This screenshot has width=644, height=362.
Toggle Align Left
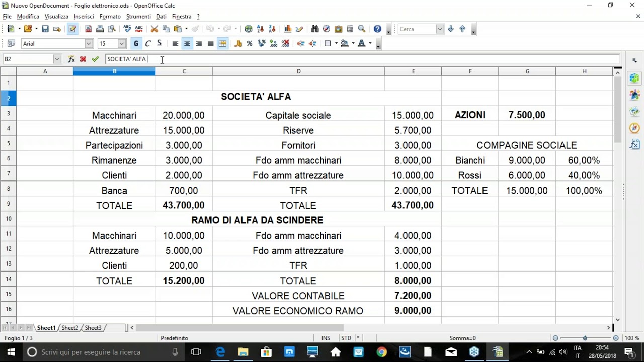[x=175, y=44]
